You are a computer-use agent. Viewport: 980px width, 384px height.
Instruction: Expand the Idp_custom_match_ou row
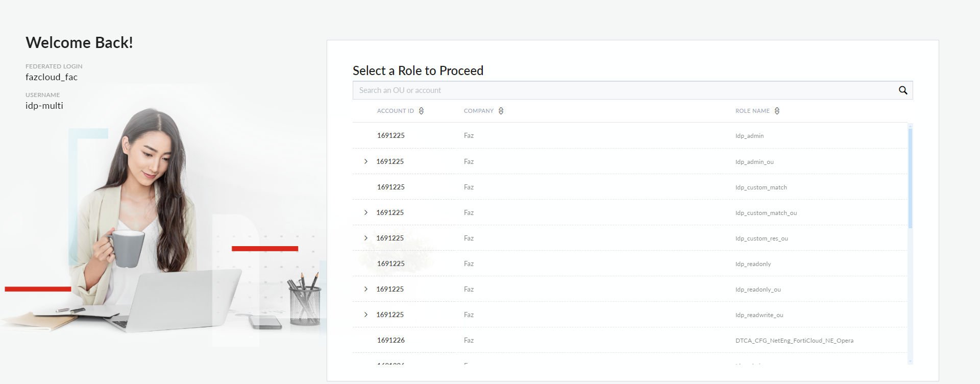(x=366, y=212)
